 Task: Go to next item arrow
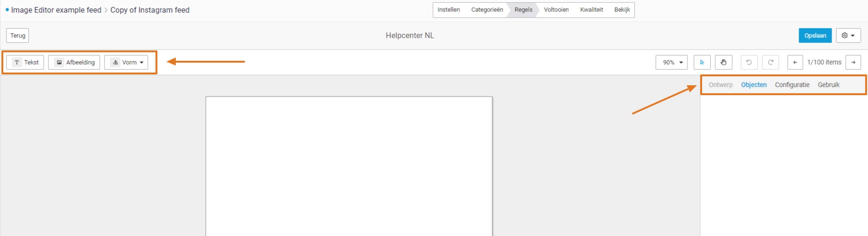pos(853,62)
